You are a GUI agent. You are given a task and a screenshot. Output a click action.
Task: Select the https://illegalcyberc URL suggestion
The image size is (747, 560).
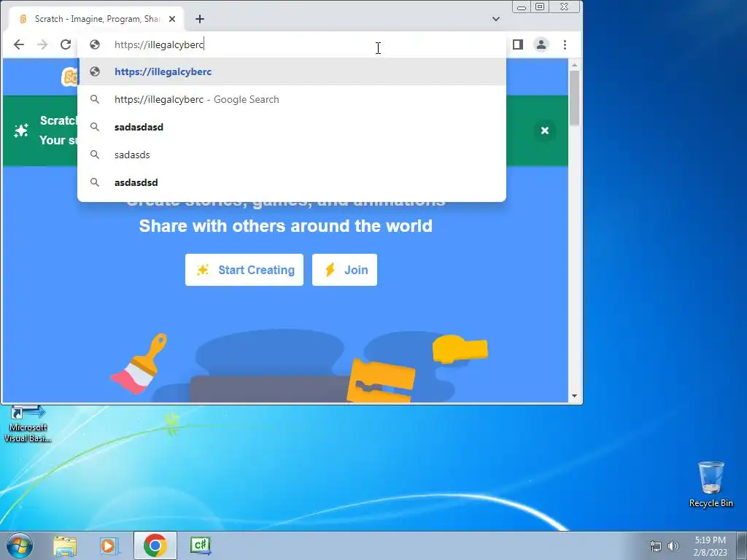[x=292, y=72]
